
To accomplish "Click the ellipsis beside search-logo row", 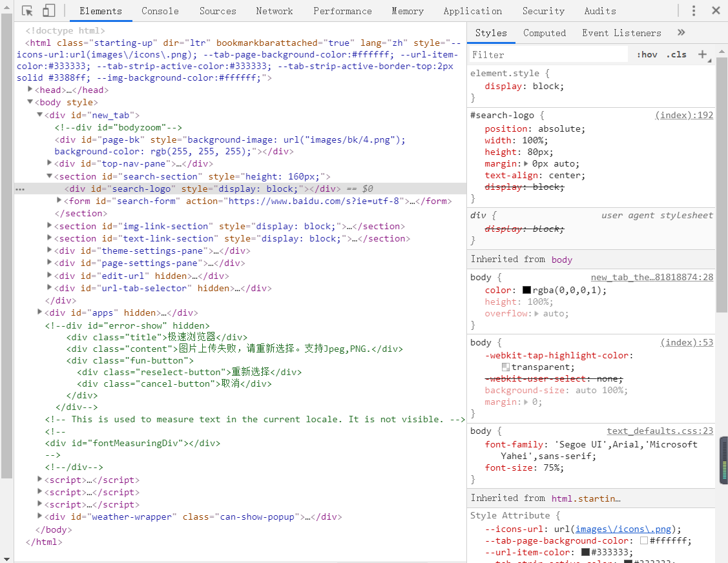I will (20, 189).
